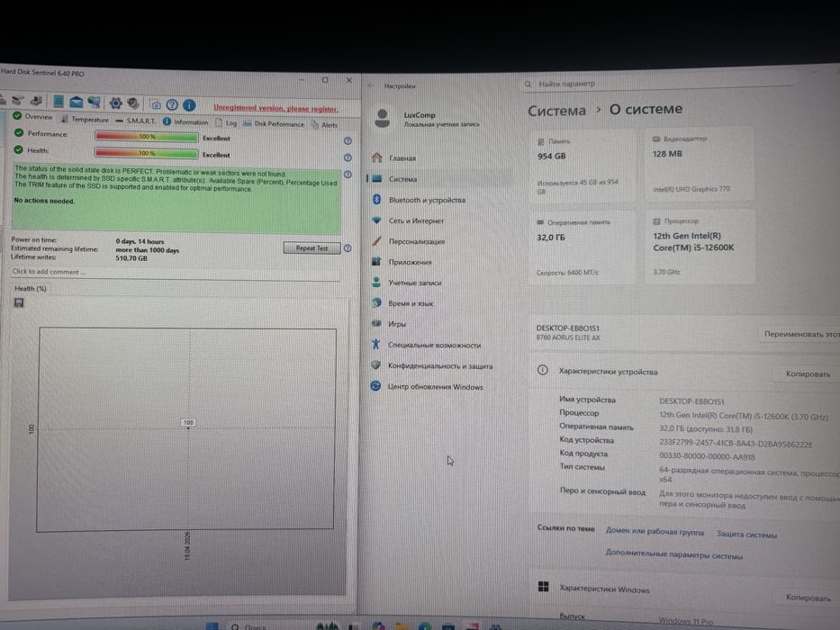Image resolution: width=840 pixels, height=630 pixels.
Task: Click the back arrow in Settings window
Action: 371,85
